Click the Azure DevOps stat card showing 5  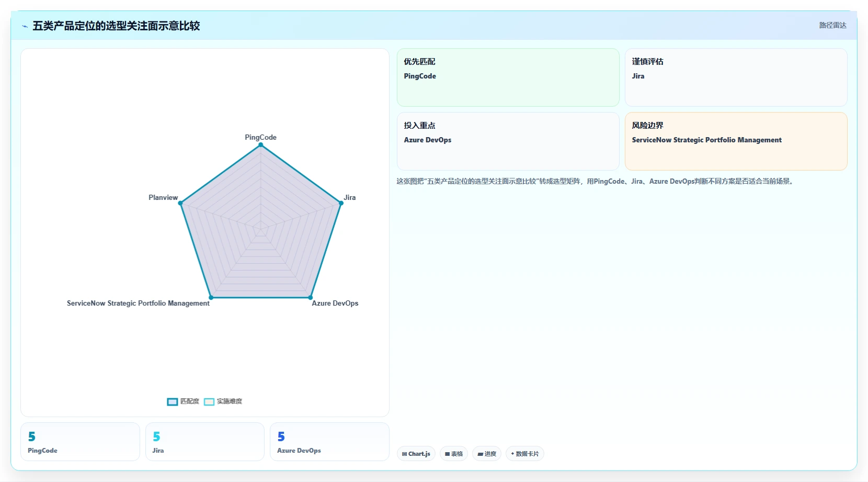[329, 442]
